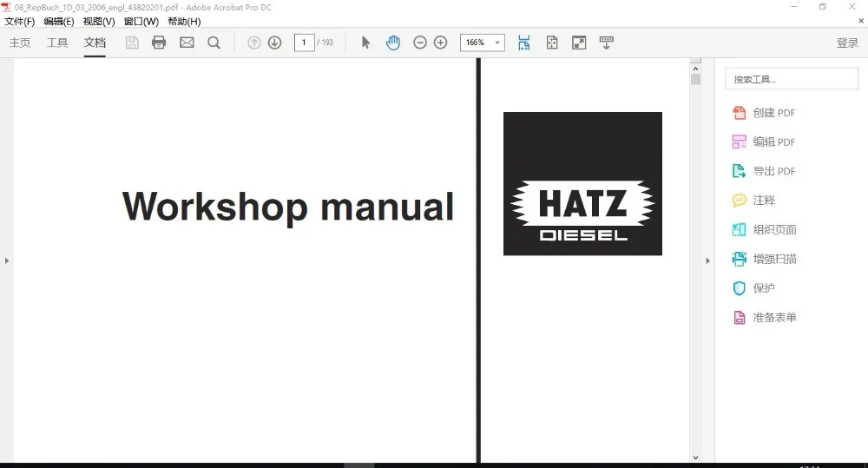This screenshot has height=468, width=868.
Task: Click the 准备表单 form icon
Action: pyautogui.click(x=739, y=317)
